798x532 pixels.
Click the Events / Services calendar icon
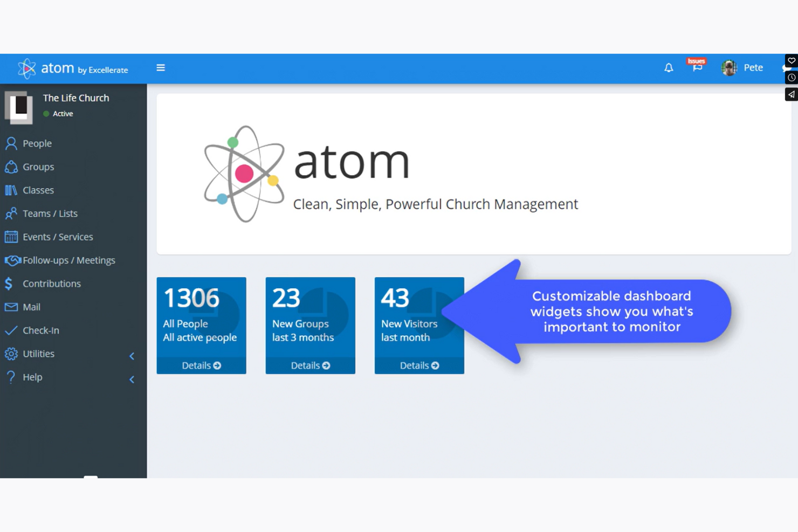[11, 237]
